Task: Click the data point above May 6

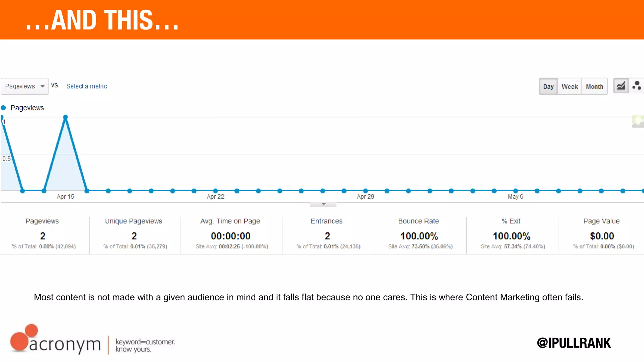Action: pyautogui.click(x=515, y=191)
